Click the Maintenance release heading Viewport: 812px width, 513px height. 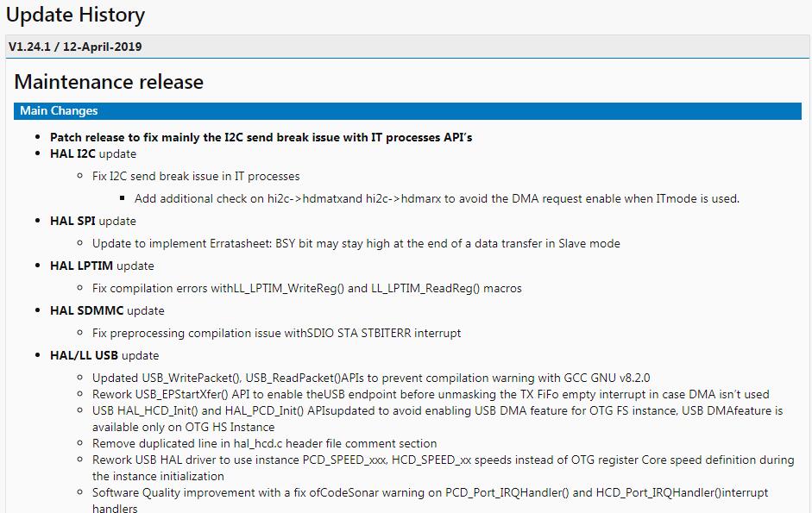[x=109, y=82]
